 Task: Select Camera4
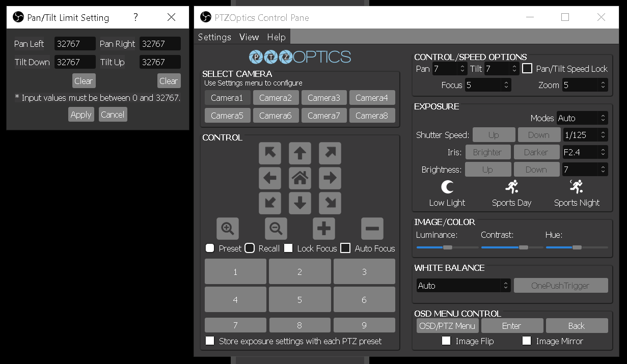[372, 98]
